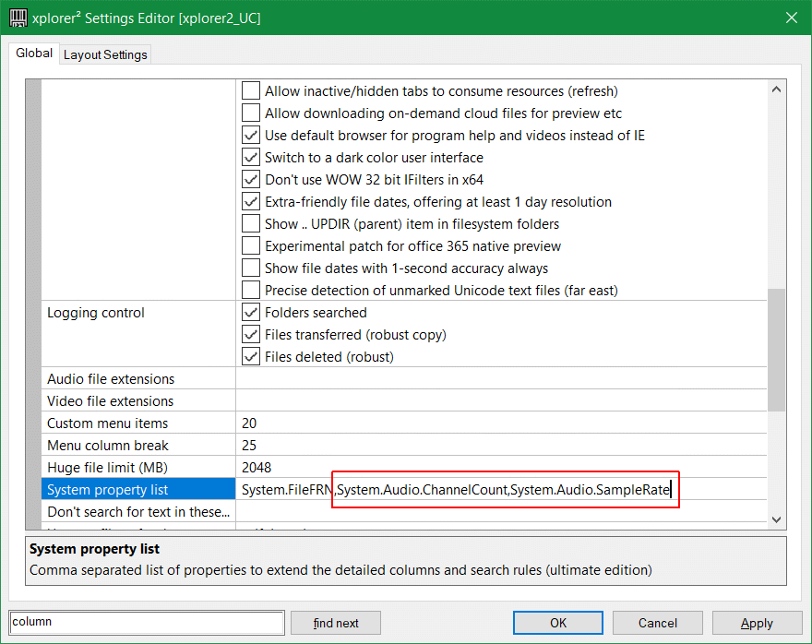Switch to the Global tab
Image resolution: width=812 pixels, height=644 pixels.
click(34, 54)
